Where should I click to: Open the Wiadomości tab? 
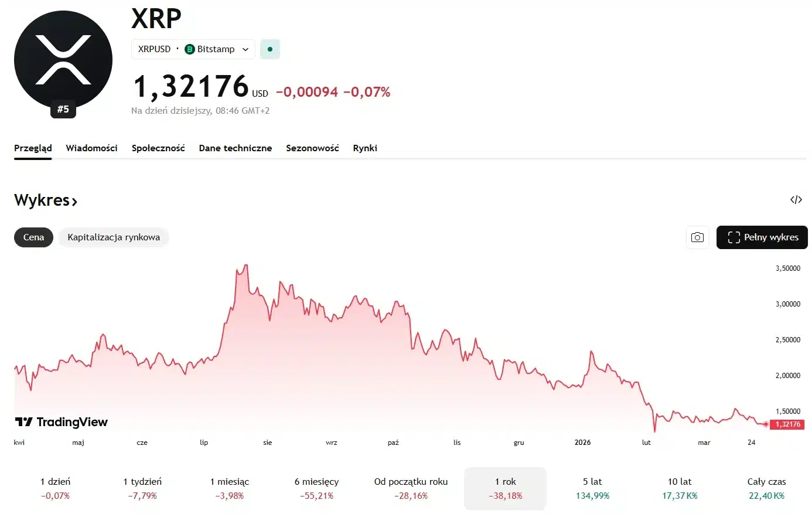point(91,148)
